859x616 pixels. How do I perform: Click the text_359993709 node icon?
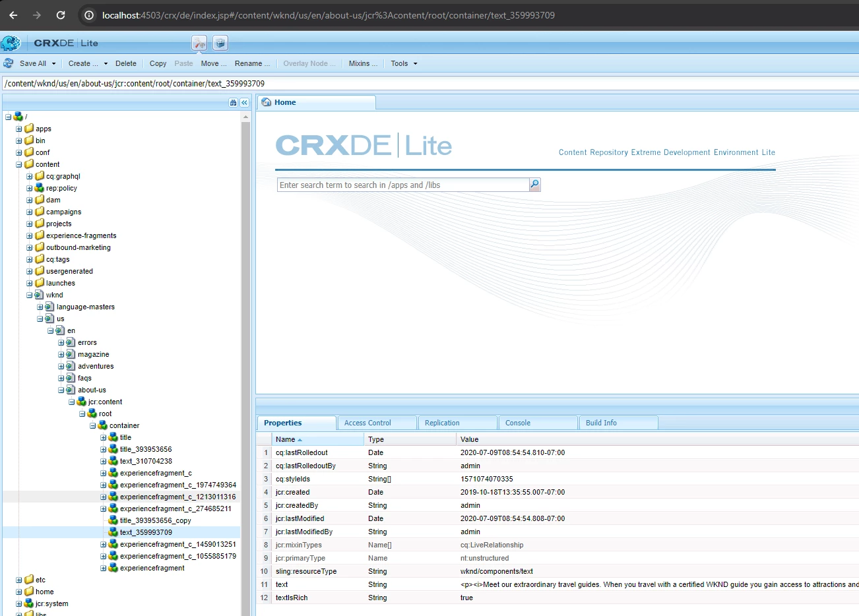click(113, 532)
